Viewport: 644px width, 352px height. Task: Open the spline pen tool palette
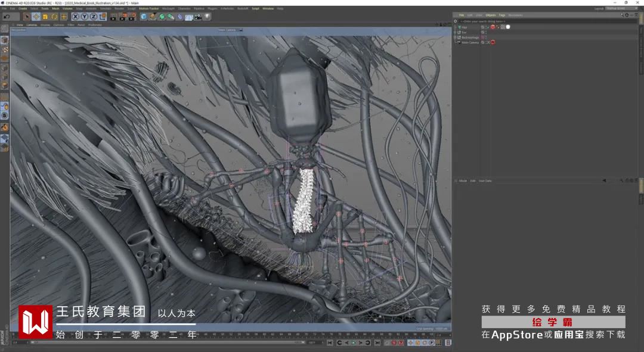[153, 17]
